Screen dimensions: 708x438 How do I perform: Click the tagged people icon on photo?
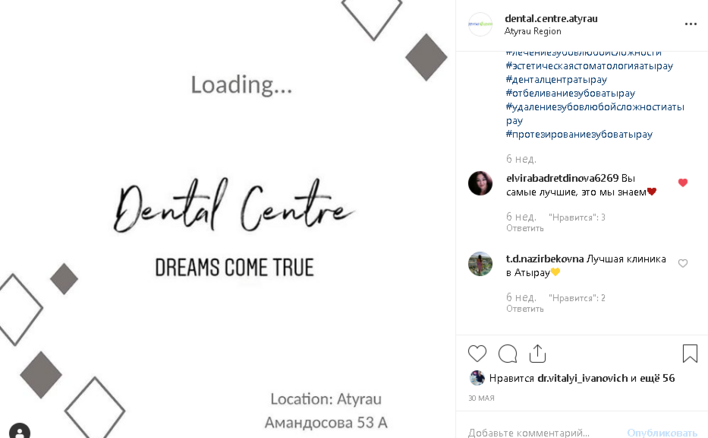point(19,431)
